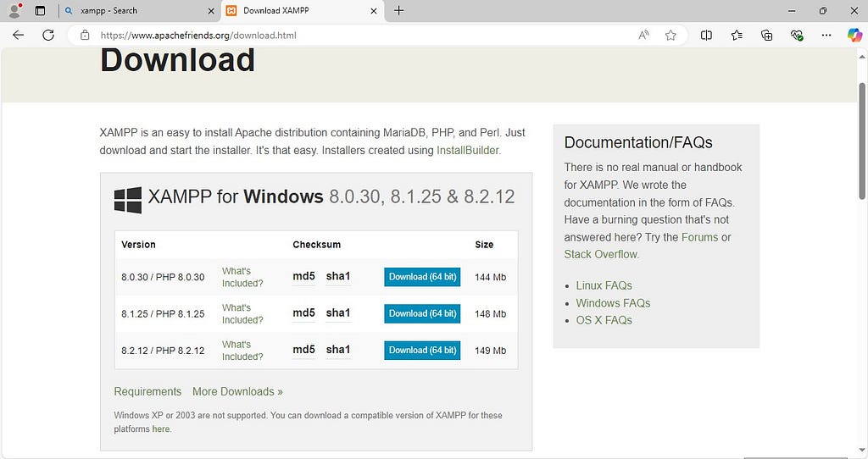The width and height of the screenshot is (868, 459).
Task: Open the Stack Overflow link
Action: [601, 254]
